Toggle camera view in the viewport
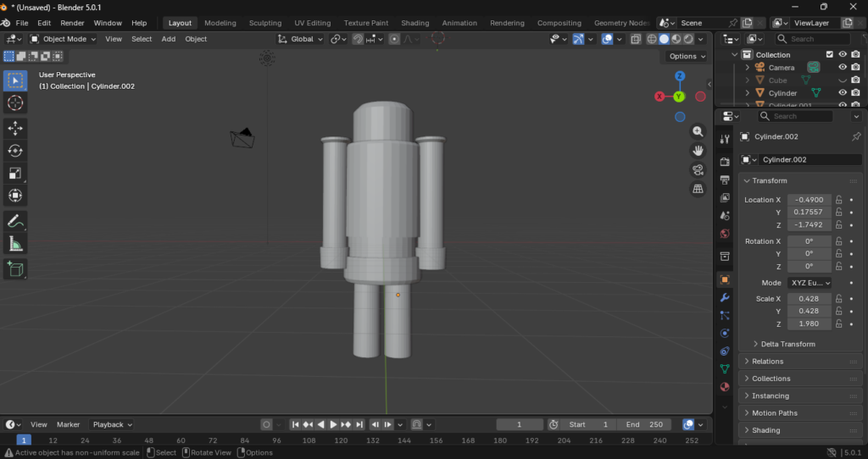 (698, 169)
